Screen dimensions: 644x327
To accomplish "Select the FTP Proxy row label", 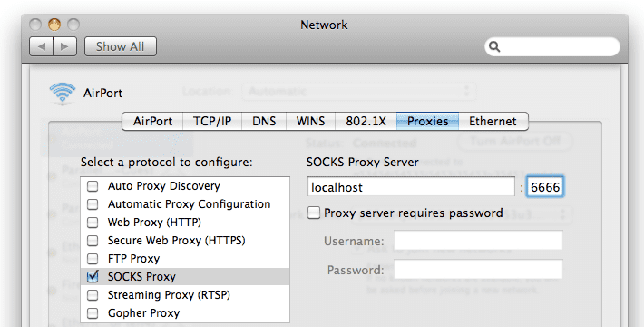I will click(x=133, y=259).
